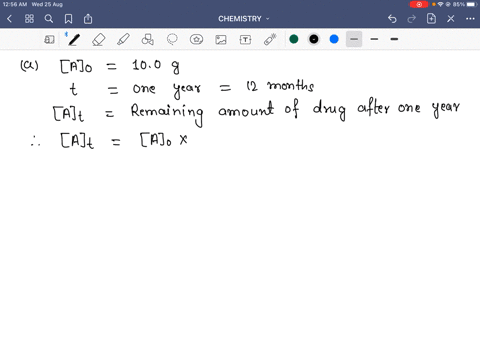Select the Text box tool
The image size is (480, 360).
tap(245, 40)
